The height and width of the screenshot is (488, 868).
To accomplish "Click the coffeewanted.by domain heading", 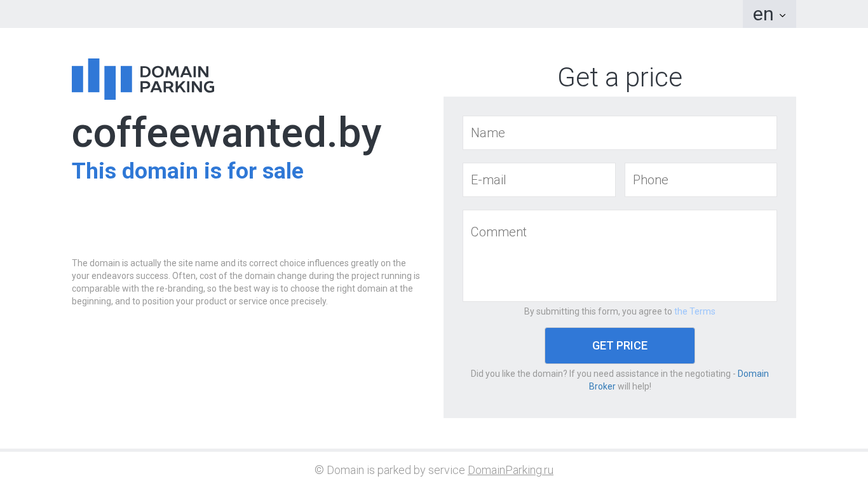I will tap(226, 133).
